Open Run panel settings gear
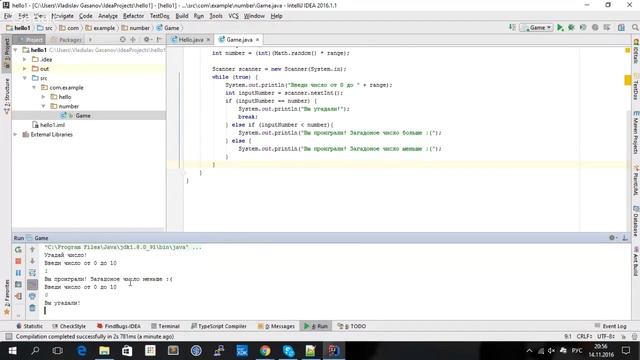640x360 pixels. [612, 238]
